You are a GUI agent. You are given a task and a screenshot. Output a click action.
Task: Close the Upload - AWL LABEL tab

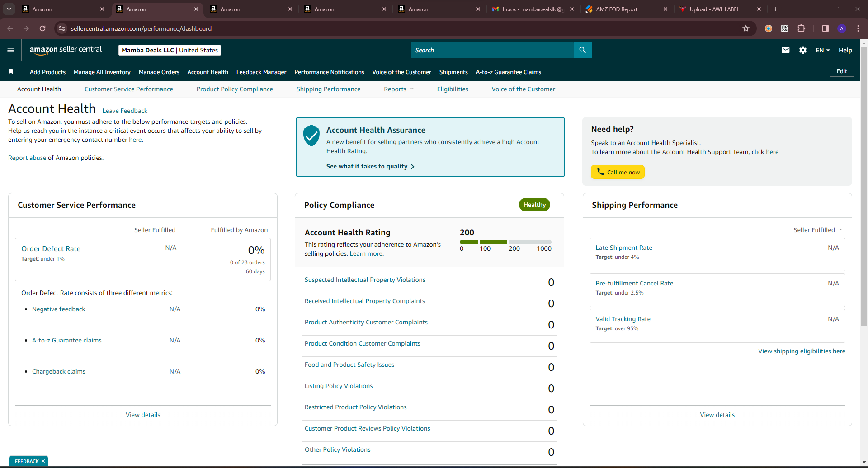(759, 9)
